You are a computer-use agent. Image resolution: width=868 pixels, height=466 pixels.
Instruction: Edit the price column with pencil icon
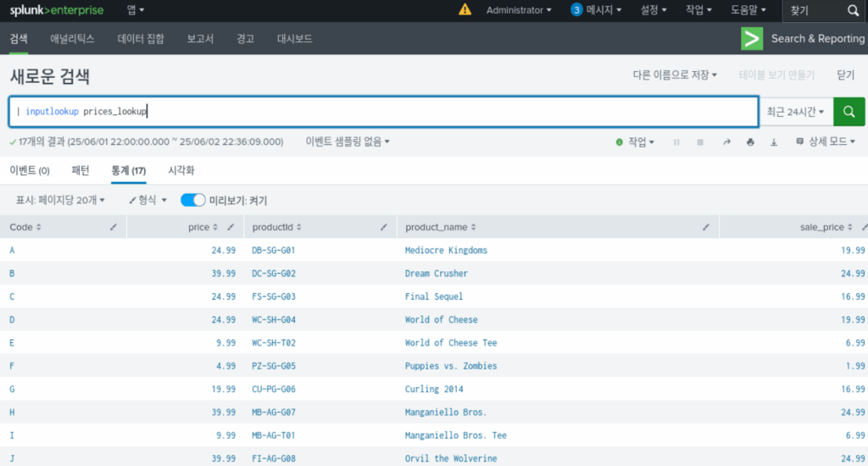click(x=231, y=227)
